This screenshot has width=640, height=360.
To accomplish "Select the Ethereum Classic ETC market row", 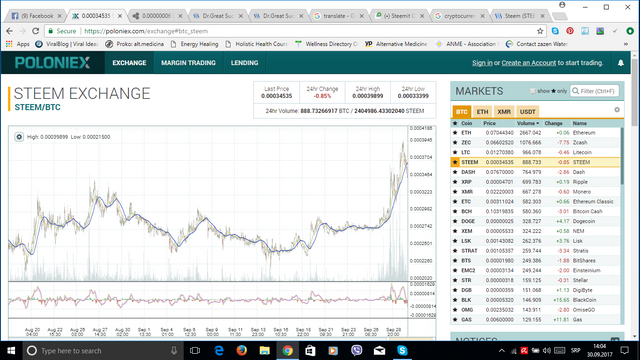I will tap(535, 202).
